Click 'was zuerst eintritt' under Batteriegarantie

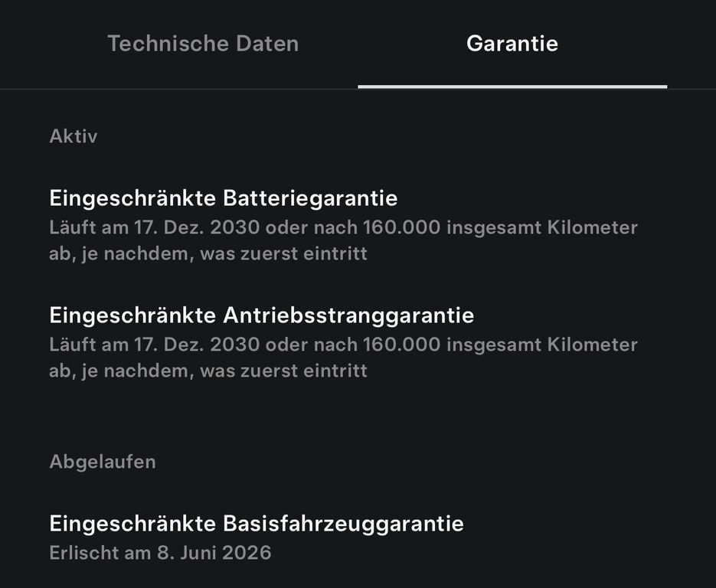point(283,254)
